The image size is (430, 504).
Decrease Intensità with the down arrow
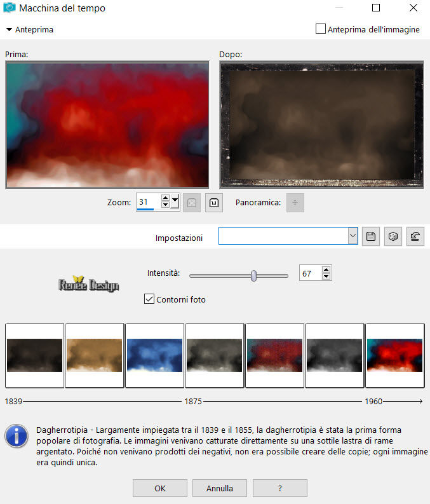click(x=326, y=276)
